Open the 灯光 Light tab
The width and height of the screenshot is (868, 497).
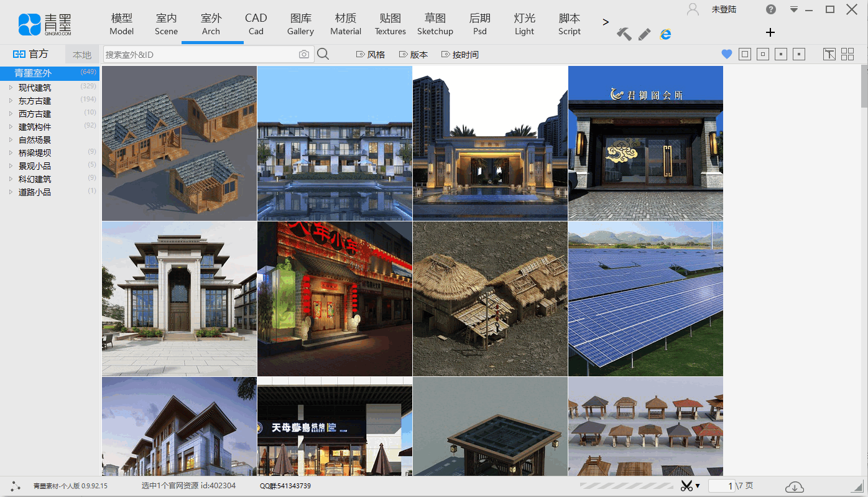(x=524, y=24)
